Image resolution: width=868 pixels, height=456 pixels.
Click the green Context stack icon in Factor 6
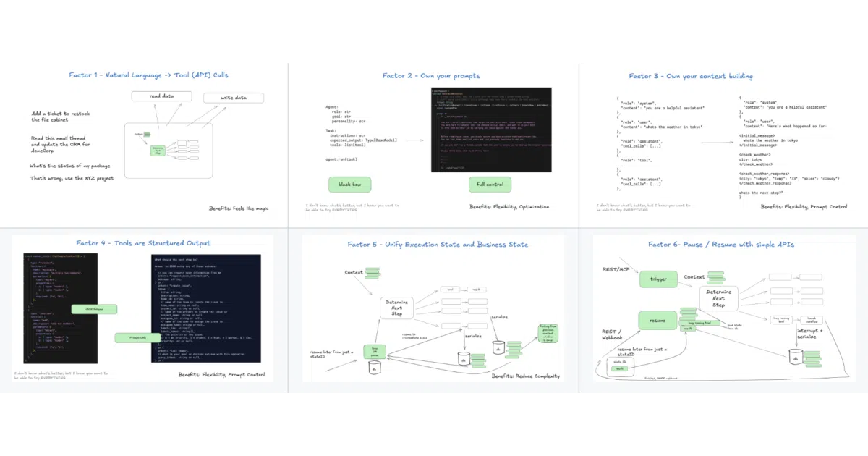click(x=716, y=276)
